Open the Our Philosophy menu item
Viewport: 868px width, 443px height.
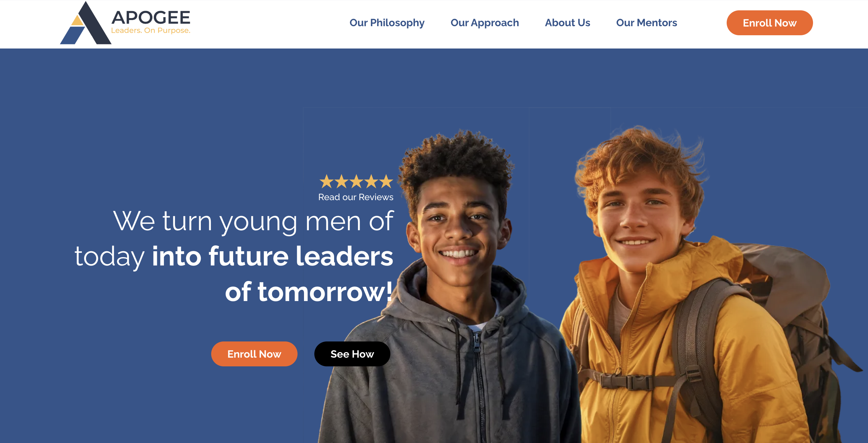387,23
